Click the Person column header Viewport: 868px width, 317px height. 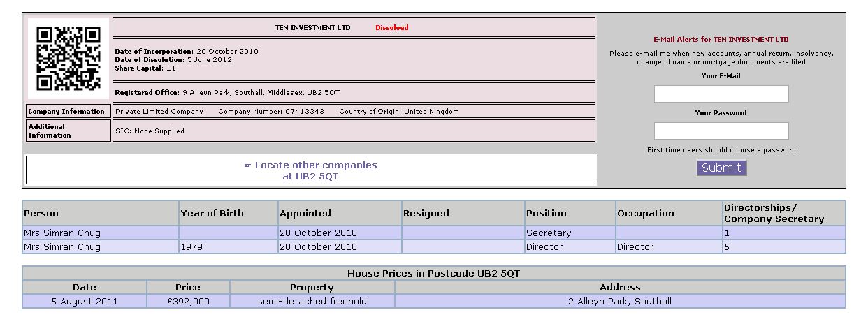point(41,214)
